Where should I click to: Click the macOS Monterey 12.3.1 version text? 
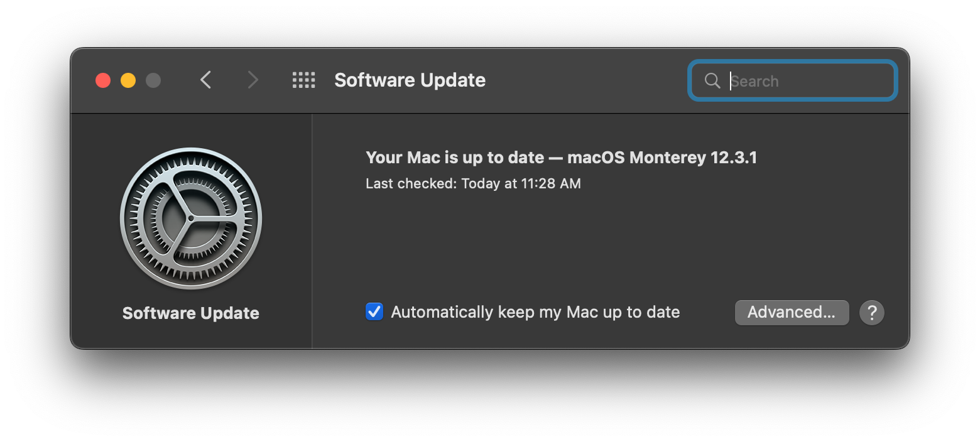point(662,157)
